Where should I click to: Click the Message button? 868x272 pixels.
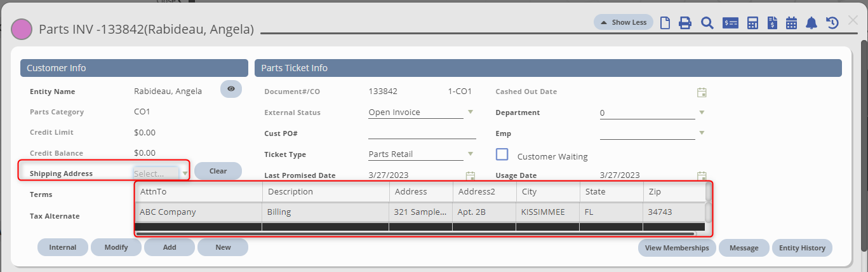[744, 248]
